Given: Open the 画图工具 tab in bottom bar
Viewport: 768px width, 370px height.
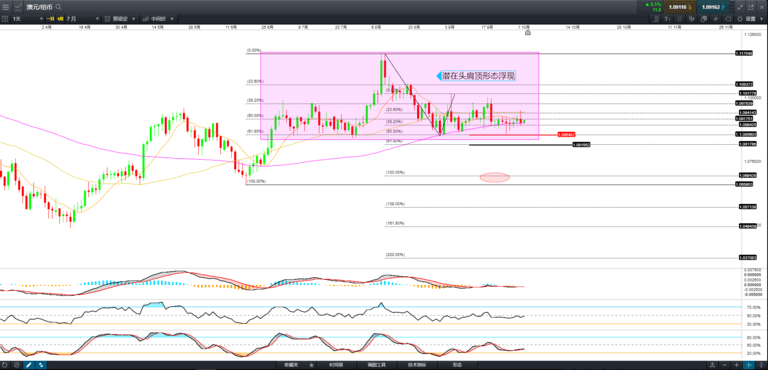Looking at the screenshot, I should pyautogui.click(x=377, y=365).
